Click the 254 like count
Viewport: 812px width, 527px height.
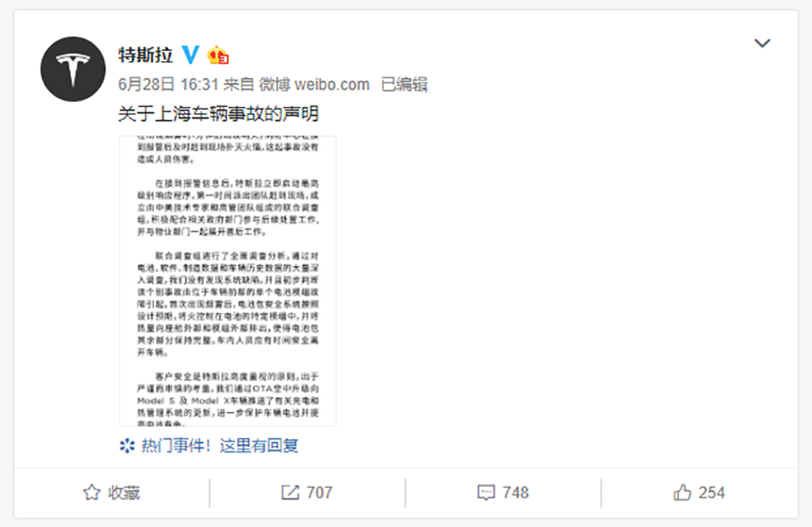711,492
